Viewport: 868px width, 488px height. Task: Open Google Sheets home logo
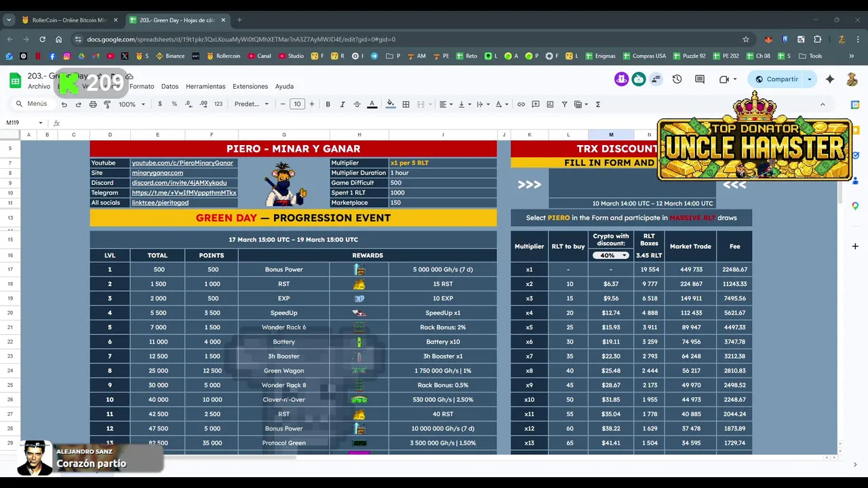click(x=15, y=81)
